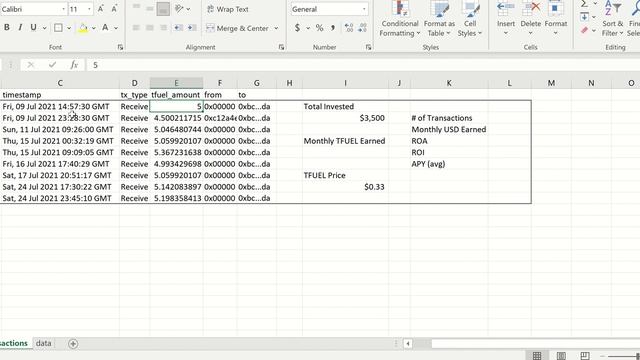Click the Decrease Decimal icon
This screenshot has width=640, height=360.
362,28
